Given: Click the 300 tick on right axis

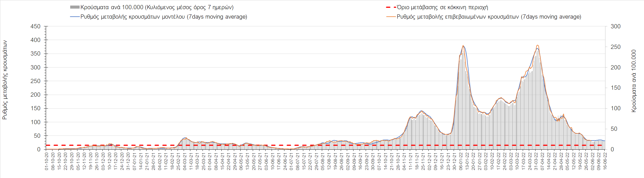Looking at the screenshot, I should pos(615,26).
